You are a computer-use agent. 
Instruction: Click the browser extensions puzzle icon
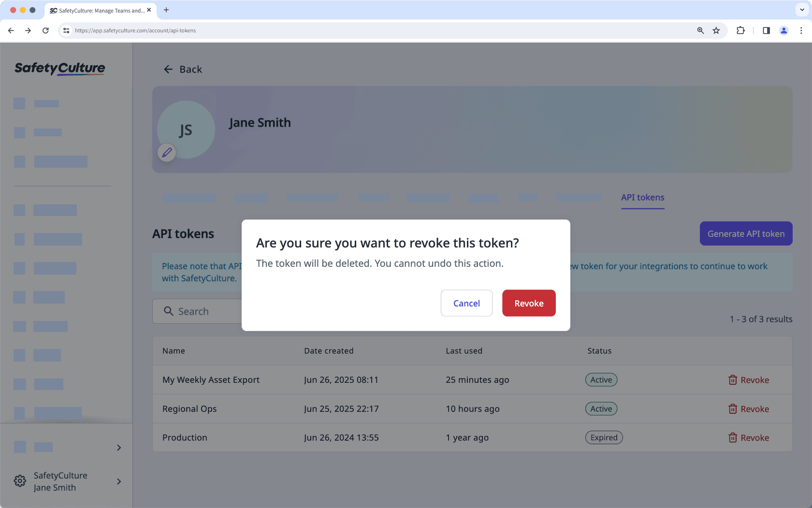pos(740,30)
